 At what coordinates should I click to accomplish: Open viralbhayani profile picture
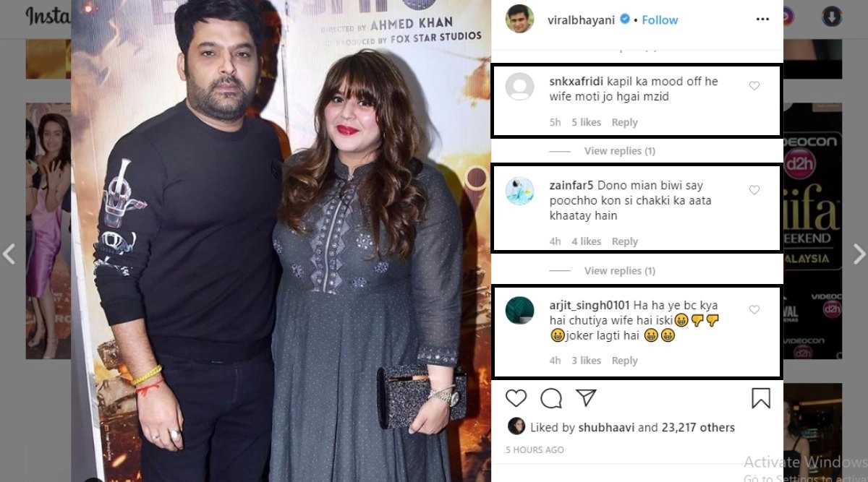tap(519, 20)
